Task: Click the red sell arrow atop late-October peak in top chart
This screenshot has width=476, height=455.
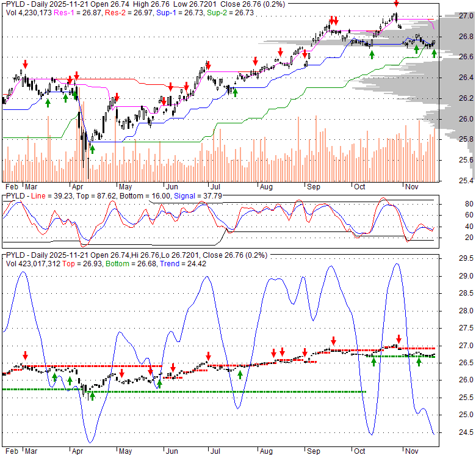Action: (x=396, y=4)
